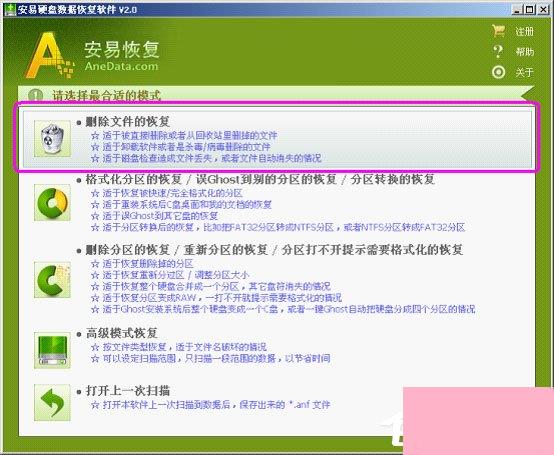Click line about files deleted from recycle bin
This screenshot has height=455, width=554.
click(184, 135)
